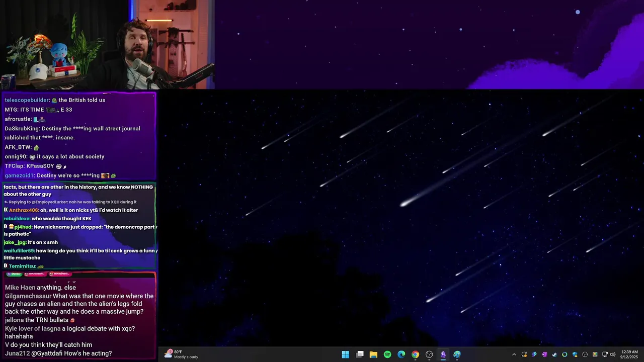644x362 pixels.
Task: Click username rebuildexe in second chat
Action: point(17,219)
